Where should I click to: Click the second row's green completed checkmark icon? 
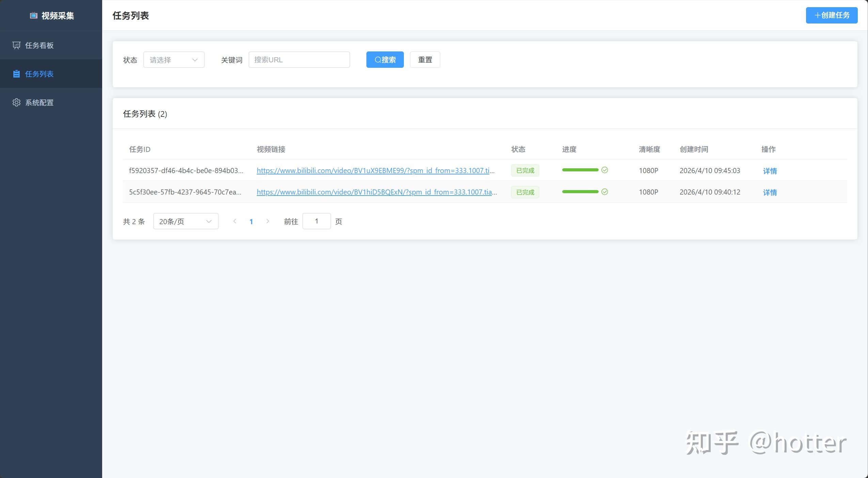604,192
